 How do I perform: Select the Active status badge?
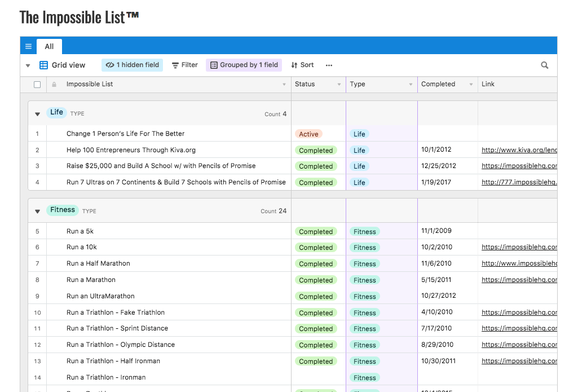(x=308, y=134)
